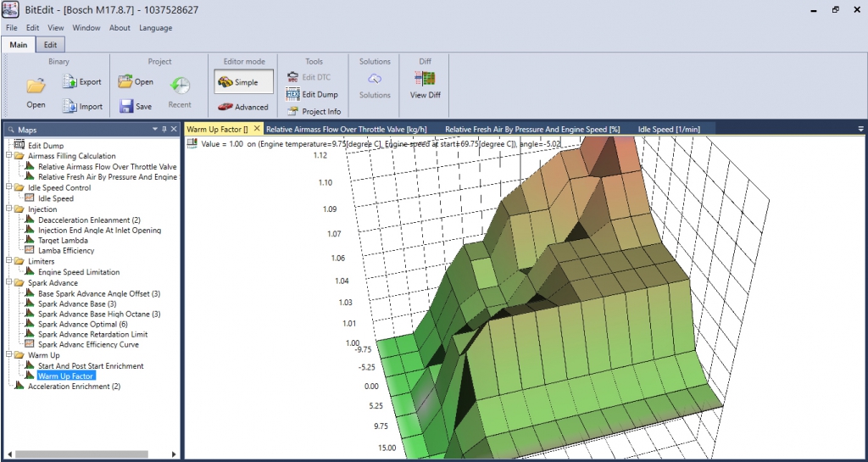Open the Edit menu
This screenshot has width=868, height=462.
coord(33,28)
